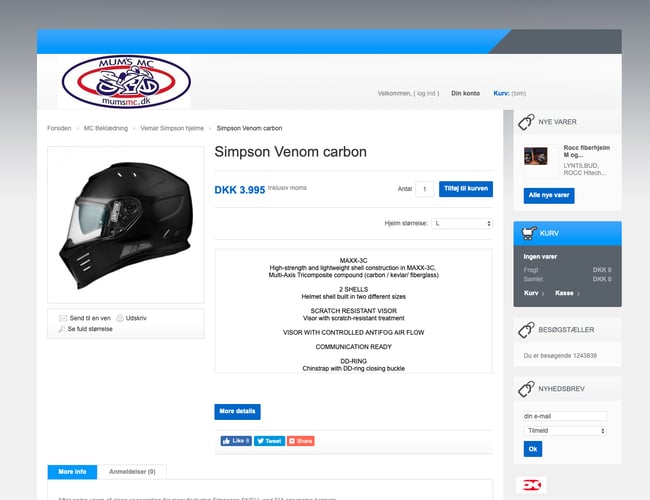Click Send til en ven

pyautogui.click(x=90, y=318)
